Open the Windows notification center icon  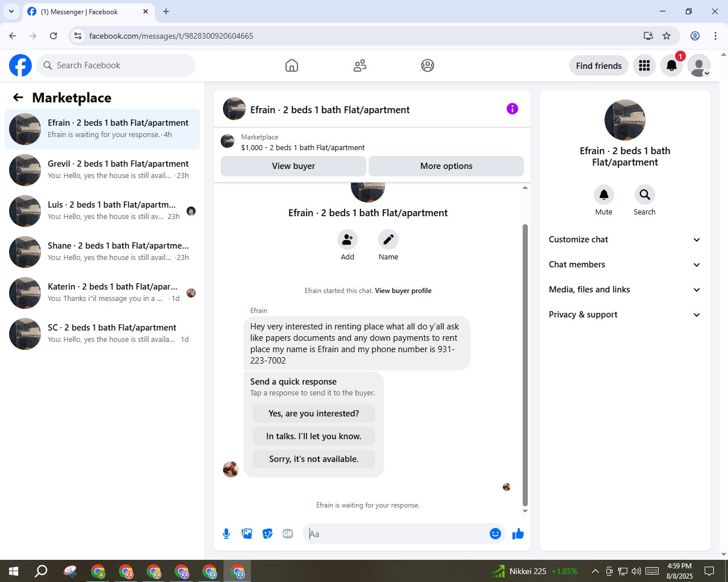coord(709,571)
